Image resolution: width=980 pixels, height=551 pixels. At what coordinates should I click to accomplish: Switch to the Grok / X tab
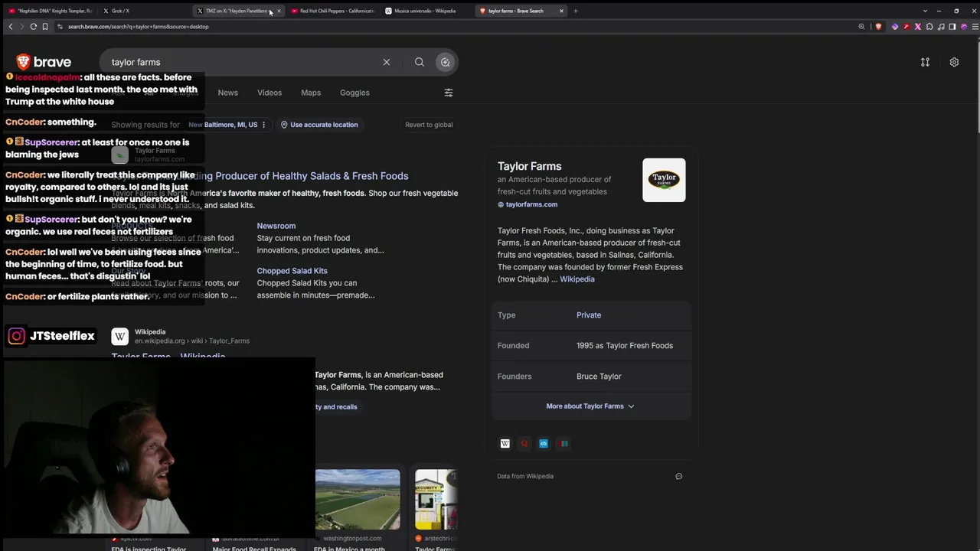pyautogui.click(x=144, y=11)
